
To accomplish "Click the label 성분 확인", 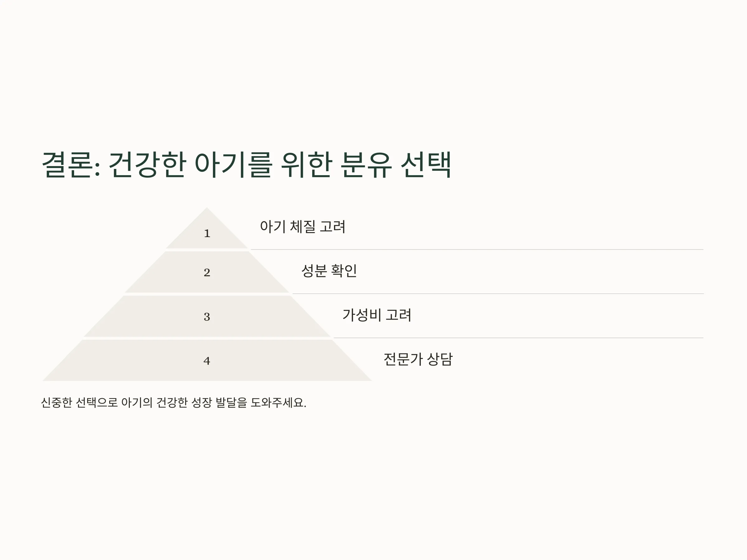I will pyautogui.click(x=329, y=271).
